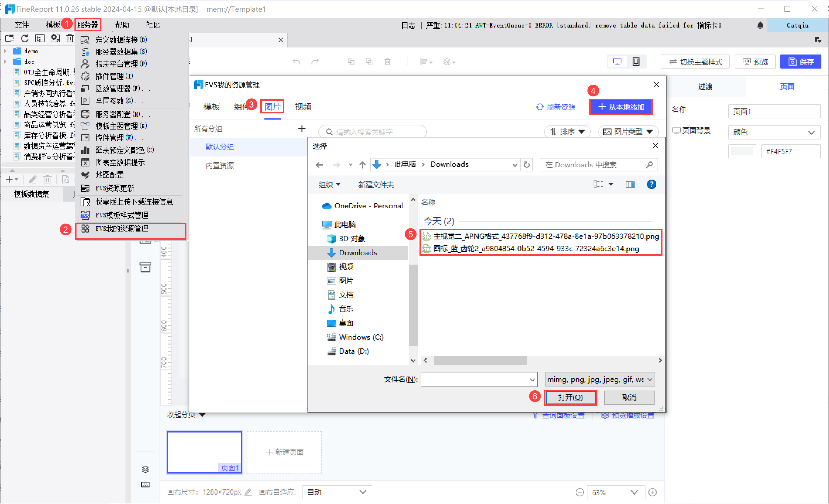Click the 页面1 thumbnail
The height and width of the screenshot is (504, 829).
pyautogui.click(x=204, y=452)
